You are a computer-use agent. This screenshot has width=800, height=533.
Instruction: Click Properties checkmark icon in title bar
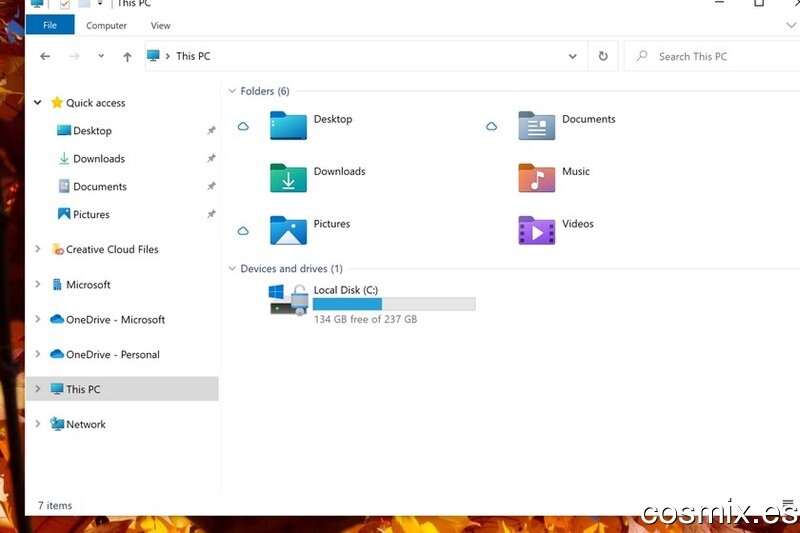point(64,4)
